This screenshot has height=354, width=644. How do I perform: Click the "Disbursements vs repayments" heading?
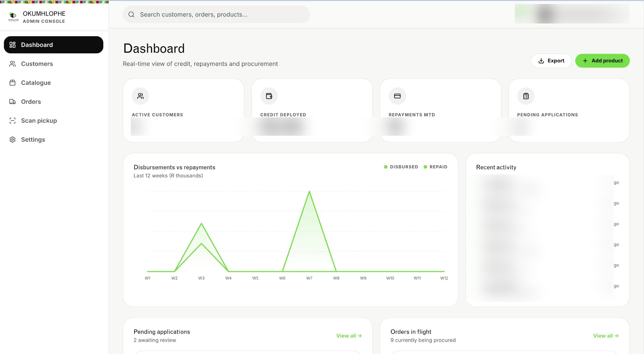pos(174,167)
